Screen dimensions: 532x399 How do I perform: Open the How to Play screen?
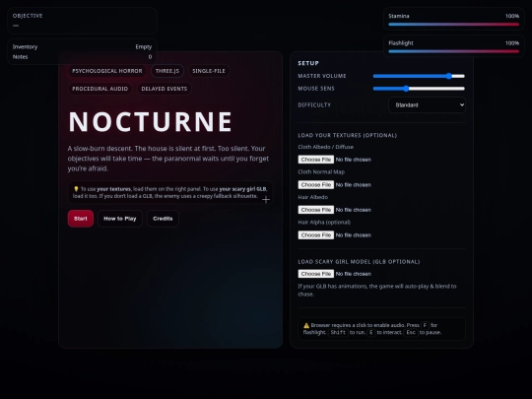[x=120, y=219]
